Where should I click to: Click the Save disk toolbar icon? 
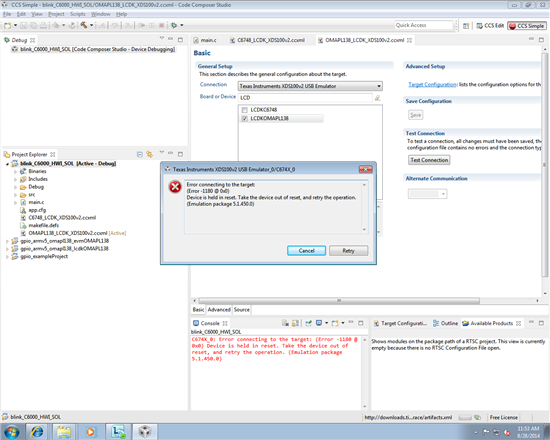[x=24, y=26]
